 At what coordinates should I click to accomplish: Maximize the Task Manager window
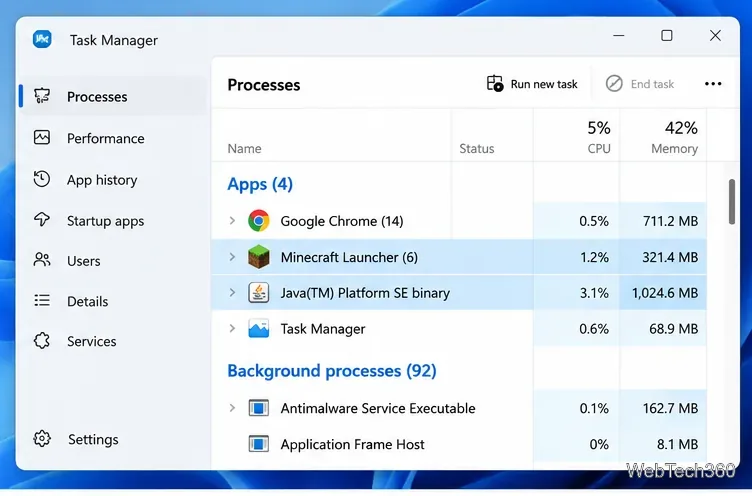pos(667,35)
